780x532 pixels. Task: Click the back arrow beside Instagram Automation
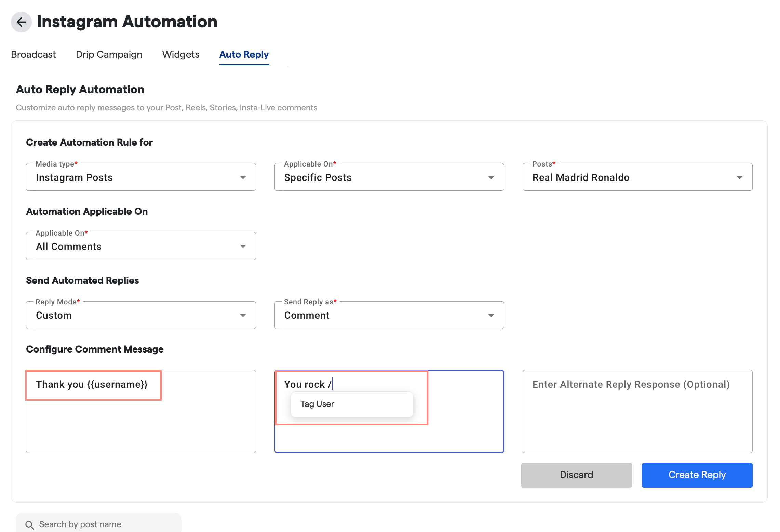(21, 22)
